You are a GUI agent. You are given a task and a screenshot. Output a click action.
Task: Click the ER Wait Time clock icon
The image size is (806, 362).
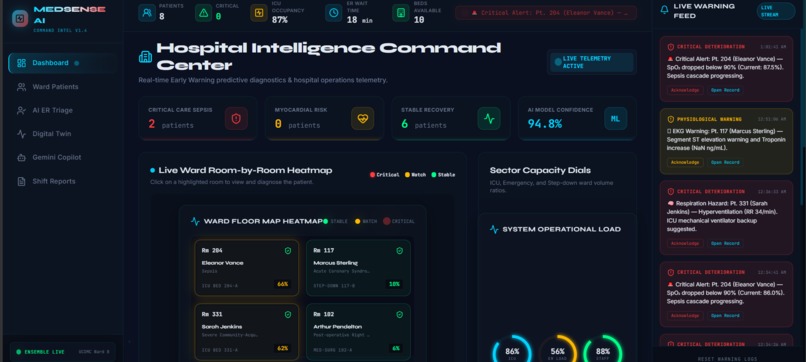click(x=334, y=13)
